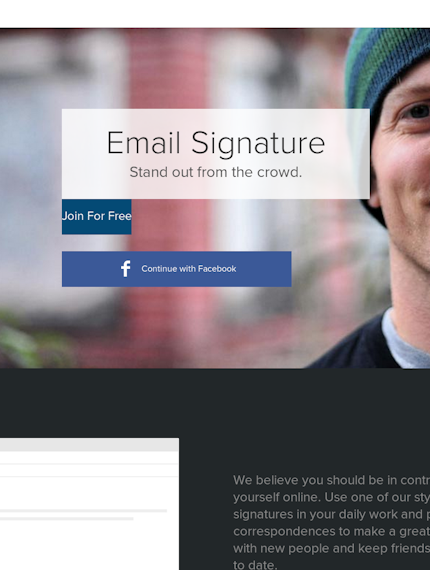The height and width of the screenshot is (570, 430).
Task: Click the empty dark band below the hero photo
Action: 215,403
